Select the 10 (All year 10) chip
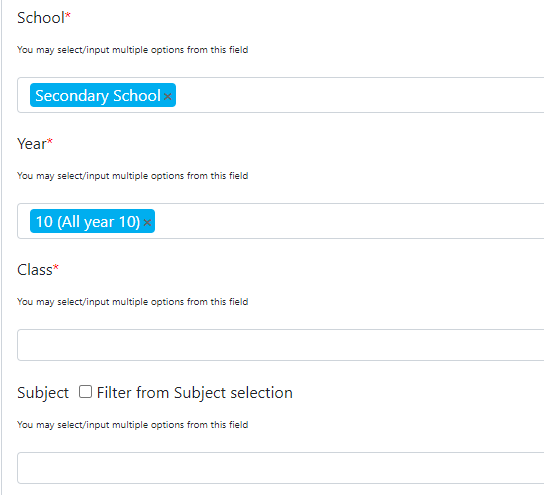The height and width of the screenshot is (495, 544). tap(88, 221)
